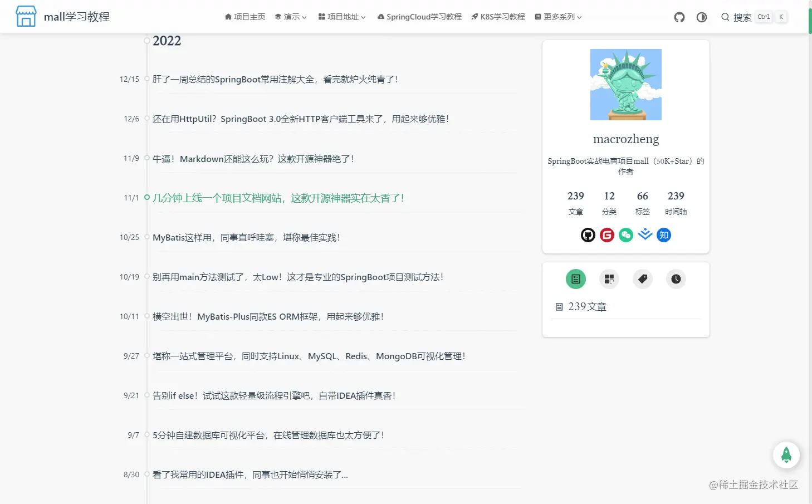Select the tags tab icon
Viewport: 812px width, 504px height.
click(643, 279)
